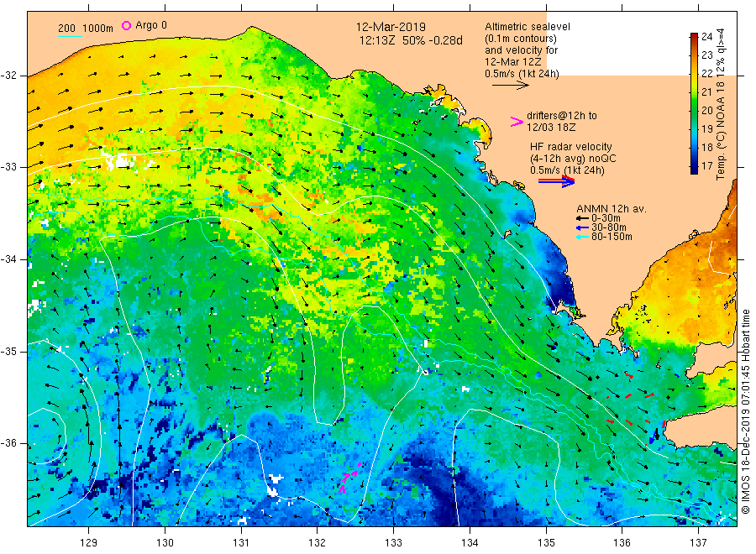The height and width of the screenshot is (554, 756).
Task: Click the '200 1000m' legend text
Action: [86, 29]
